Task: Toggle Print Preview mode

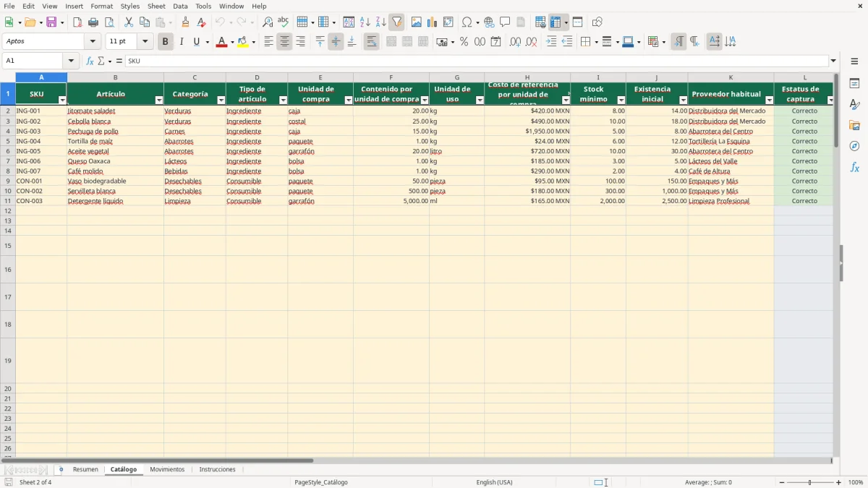Action: point(109,22)
